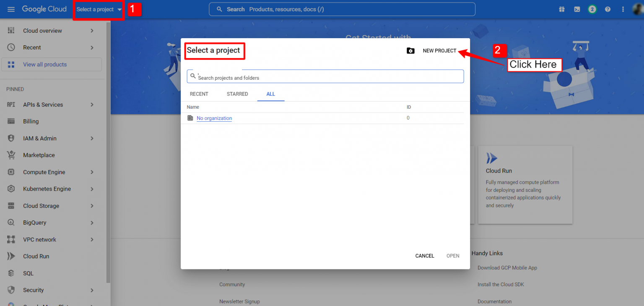This screenshot has height=306, width=644.
Task: Click the NEW PROJECT button
Action: pos(439,50)
